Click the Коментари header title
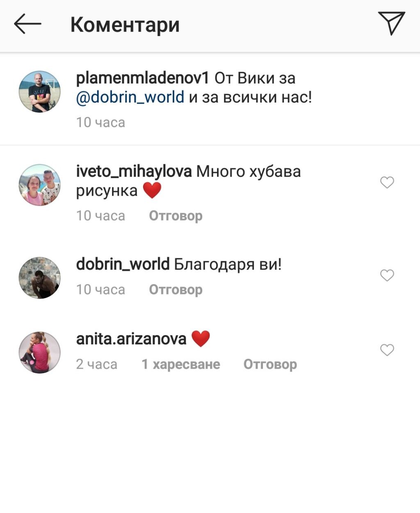Screen dimensions: 420x513 pyautogui.click(x=125, y=25)
